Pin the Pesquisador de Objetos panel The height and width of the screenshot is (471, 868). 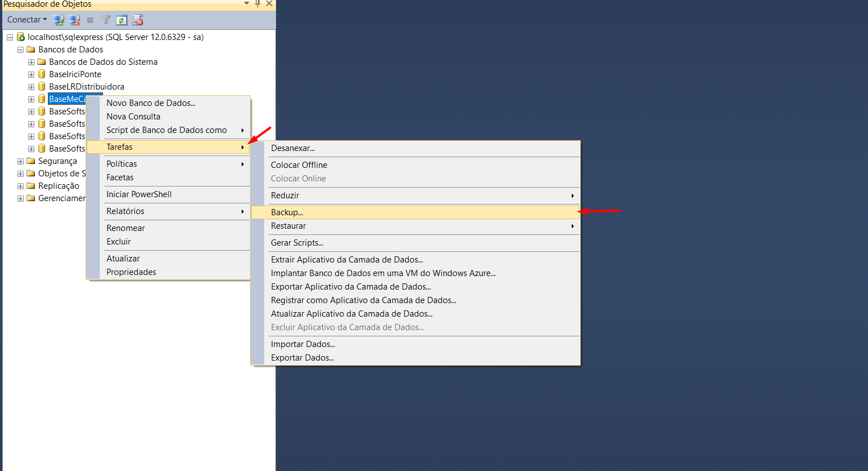pos(258,3)
